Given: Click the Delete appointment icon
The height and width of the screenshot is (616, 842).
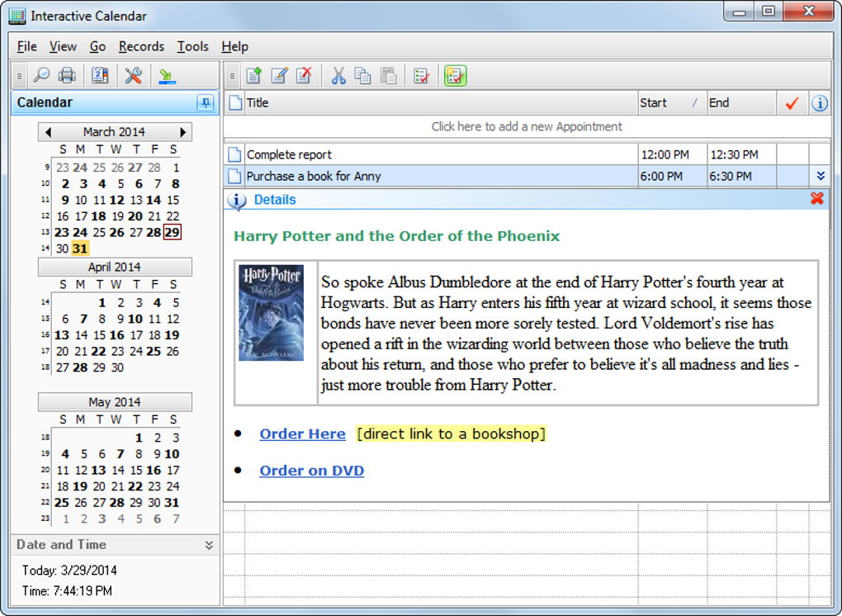Looking at the screenshot, I should pos(305,76).
